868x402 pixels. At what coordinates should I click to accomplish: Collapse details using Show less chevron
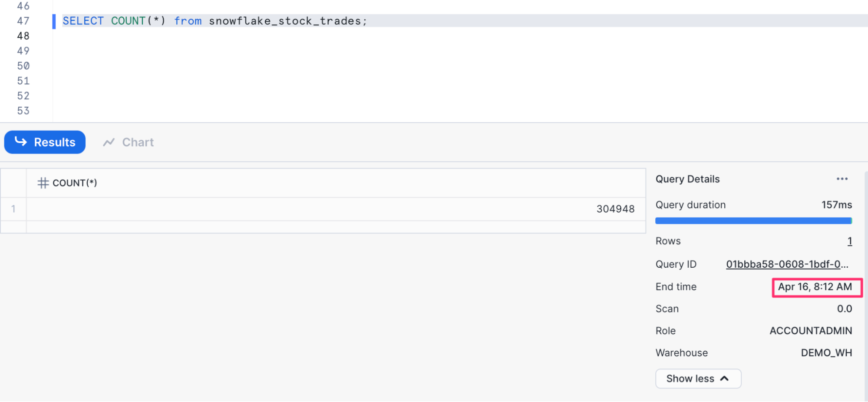click(724, 379)
